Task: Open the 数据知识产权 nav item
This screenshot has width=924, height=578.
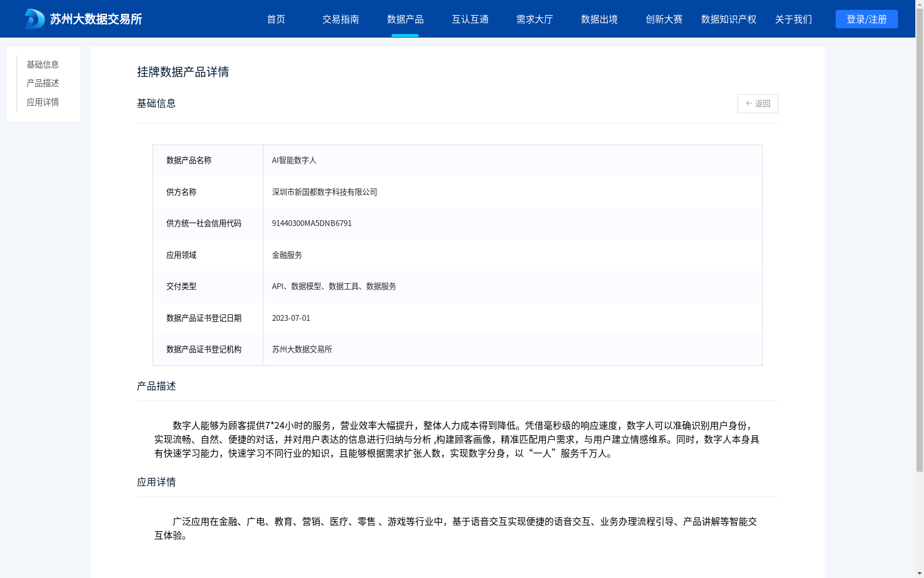Action: [729, 19]
